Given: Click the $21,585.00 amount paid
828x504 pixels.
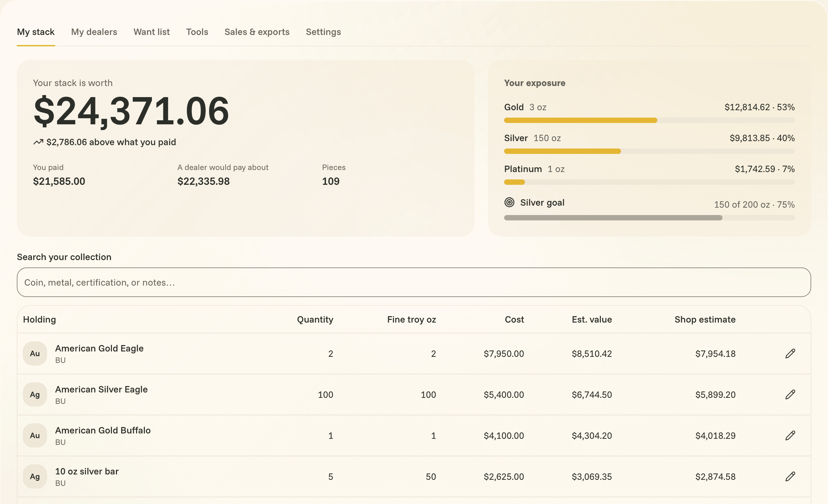Looking at the screenshot, I should pyautogui.click(x=59, y=181).
